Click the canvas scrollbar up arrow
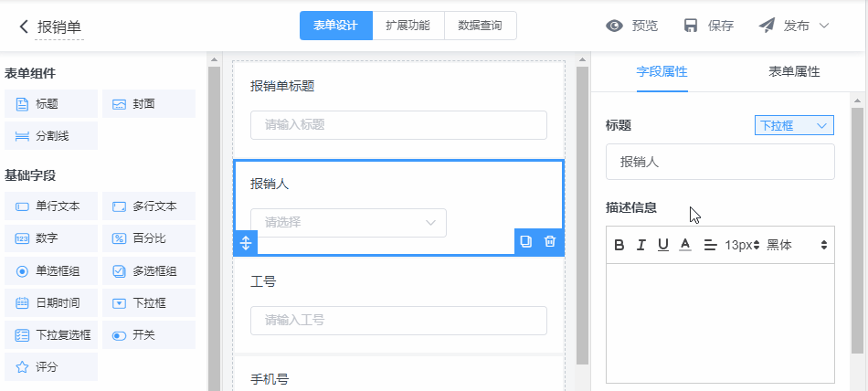868x391 pixels. 581,59
